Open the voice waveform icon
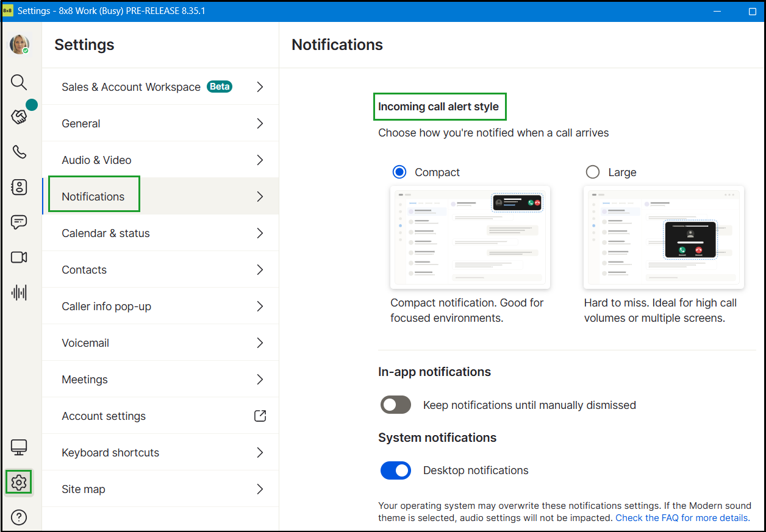 (19, 293)
